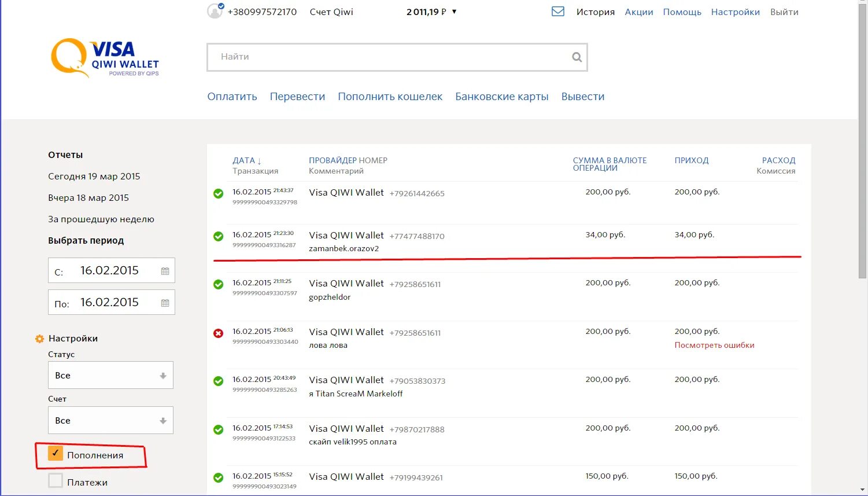
Task: Open Помощь in top menu
Action: click(x=682, y=12)
